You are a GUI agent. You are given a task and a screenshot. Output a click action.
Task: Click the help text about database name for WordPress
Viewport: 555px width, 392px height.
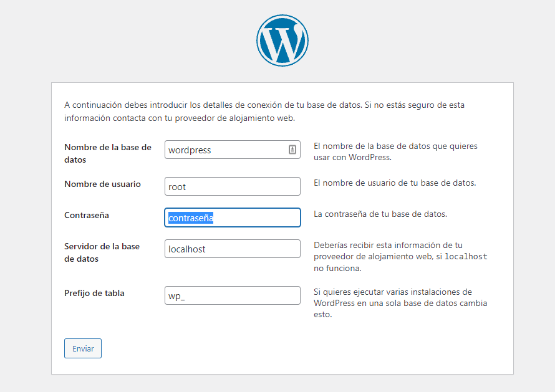(x=395, y=152)
